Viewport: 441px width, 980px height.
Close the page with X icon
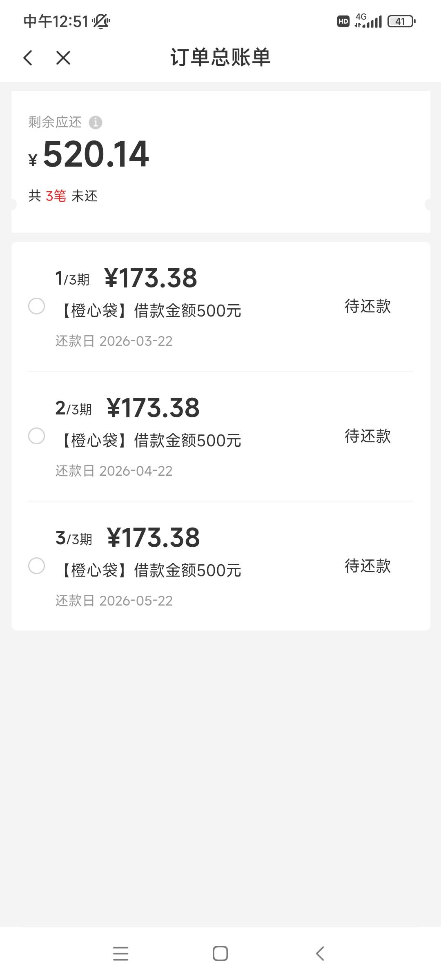coord(63,58)
